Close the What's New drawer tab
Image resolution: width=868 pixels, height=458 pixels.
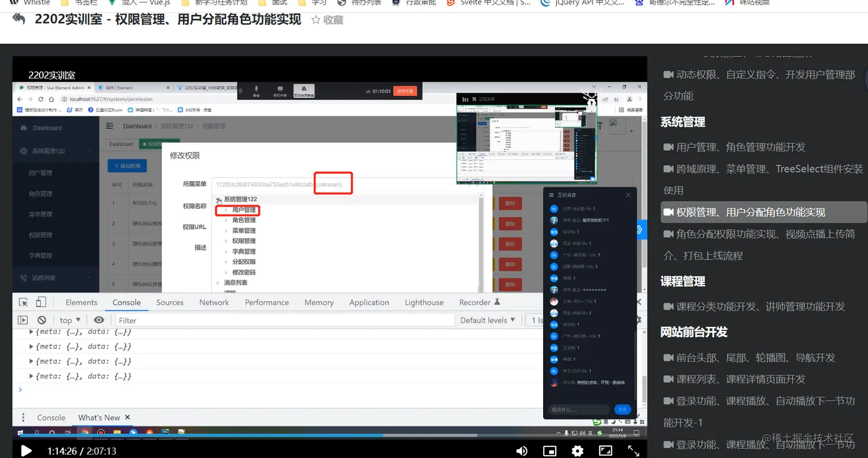coord(127,418)
